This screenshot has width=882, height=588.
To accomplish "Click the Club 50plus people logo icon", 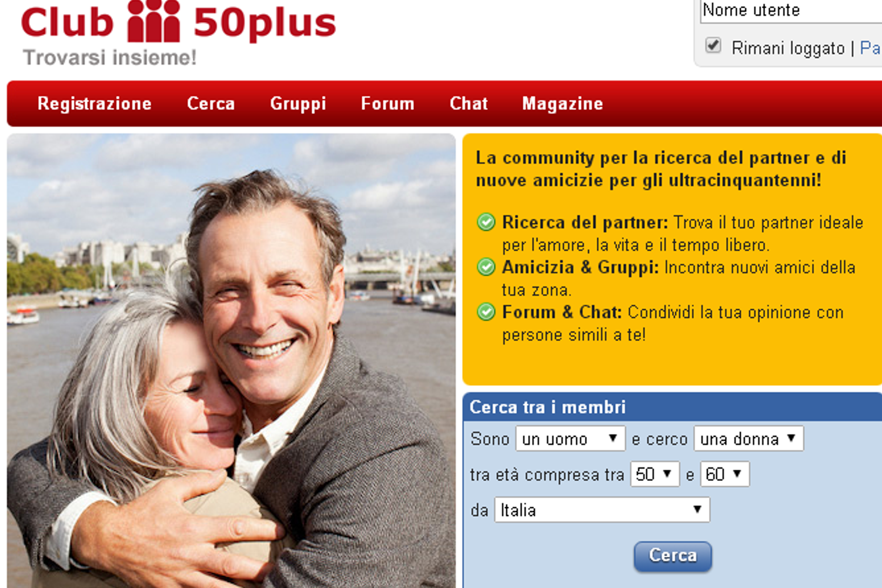I will point(153,21).
